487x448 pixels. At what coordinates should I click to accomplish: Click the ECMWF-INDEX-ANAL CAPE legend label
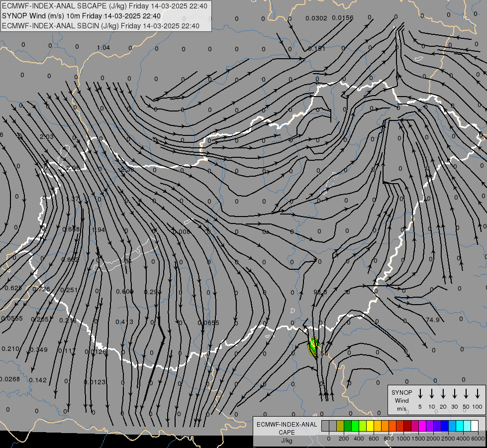(x=287, y=432)
